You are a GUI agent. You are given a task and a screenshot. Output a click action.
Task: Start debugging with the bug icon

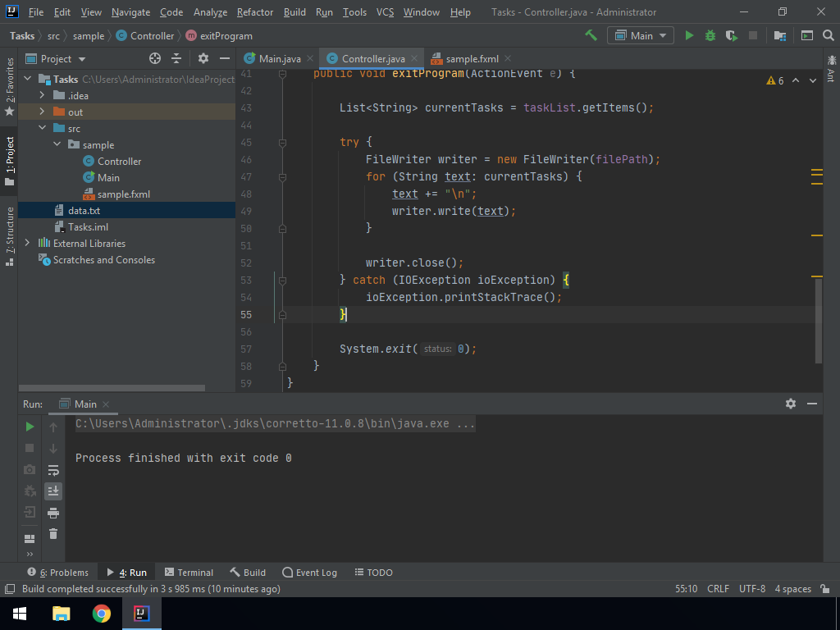[710, 35]
